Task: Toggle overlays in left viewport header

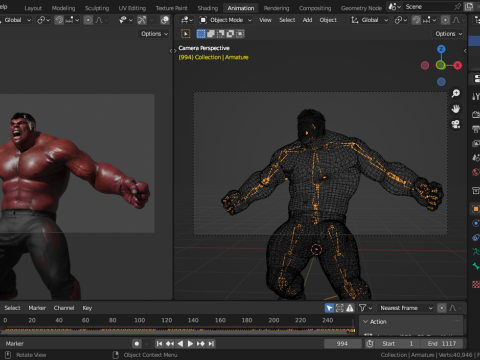Action: click(165, 20)
